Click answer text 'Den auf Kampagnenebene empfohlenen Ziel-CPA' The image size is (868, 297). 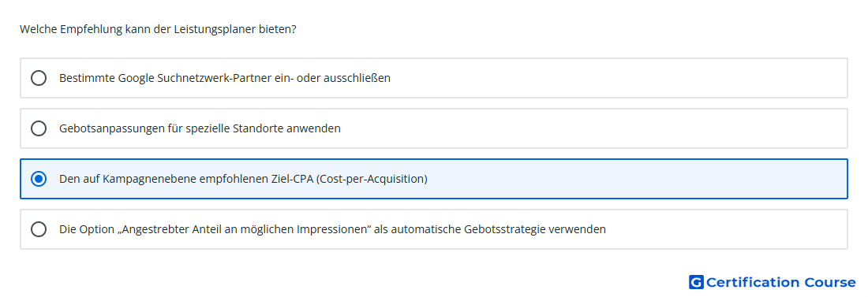pyautogui.click(x=186, y=179)
